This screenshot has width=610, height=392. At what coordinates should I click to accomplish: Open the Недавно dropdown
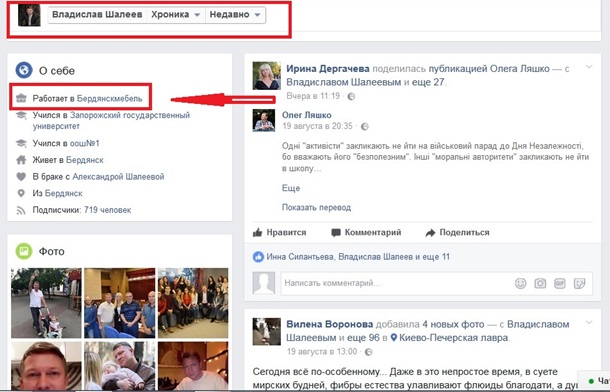tap(235, 15)
